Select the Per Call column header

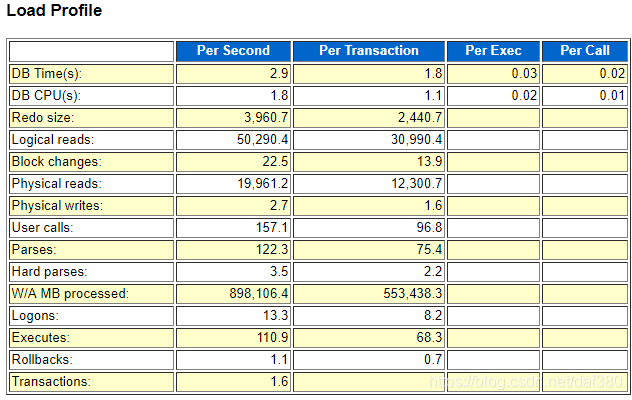tap(585, 51)
